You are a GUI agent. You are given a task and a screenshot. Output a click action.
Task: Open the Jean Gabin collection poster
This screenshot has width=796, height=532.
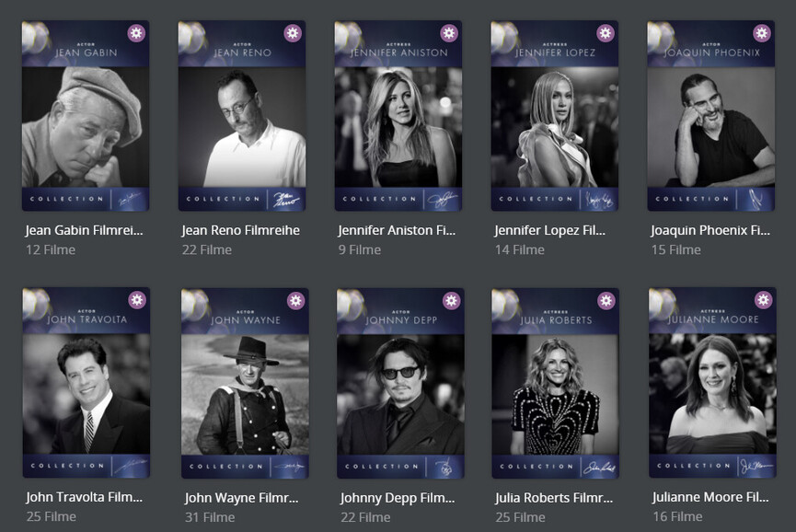[86, 116]
